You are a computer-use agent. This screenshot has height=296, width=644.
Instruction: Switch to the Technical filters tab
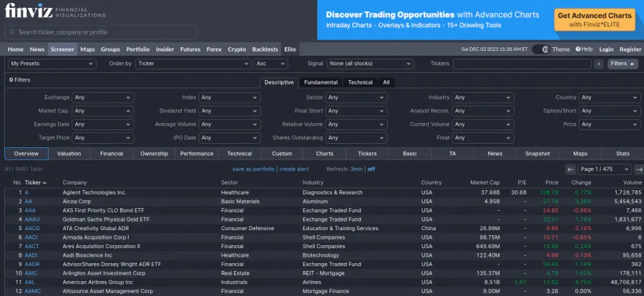360,82
